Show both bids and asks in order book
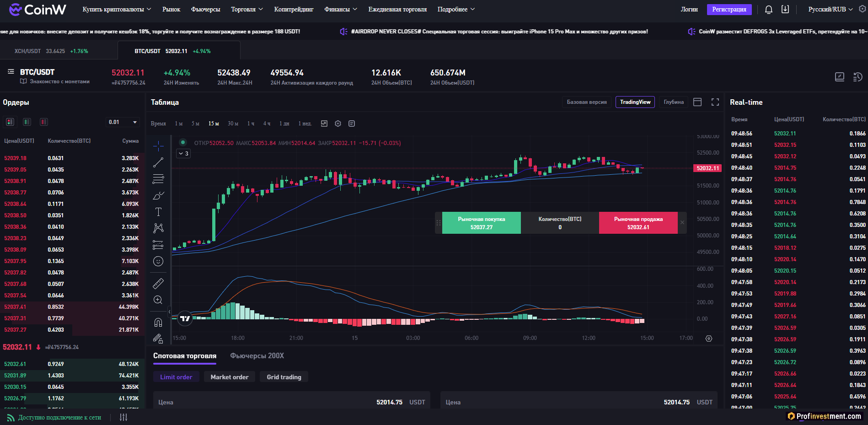The width and height of the screenshot is (868, 425). point(10,122)
